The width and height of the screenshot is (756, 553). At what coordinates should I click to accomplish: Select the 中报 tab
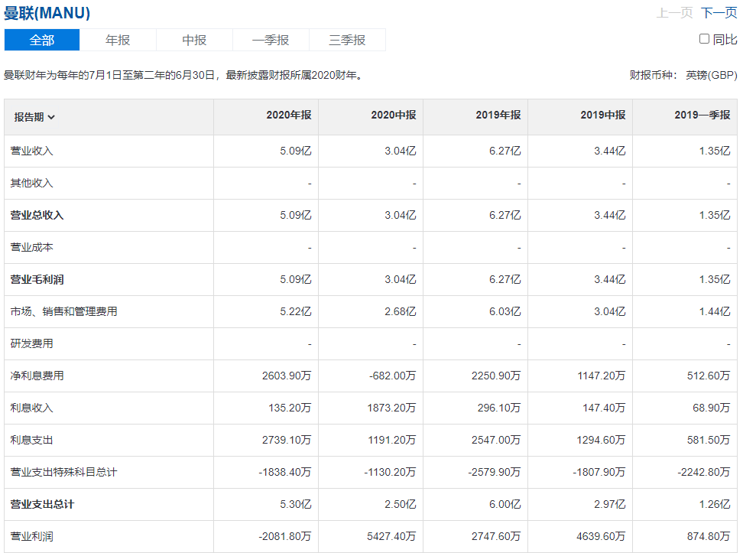[194, 40]
